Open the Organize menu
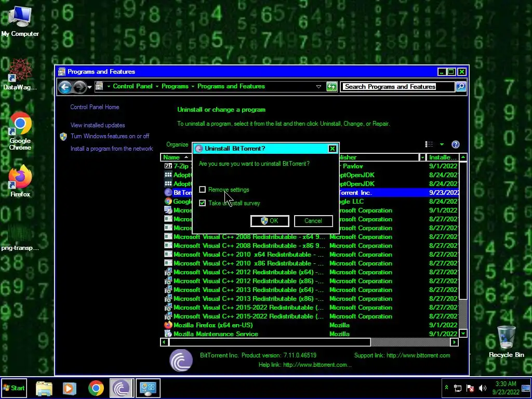 [177, 144]
